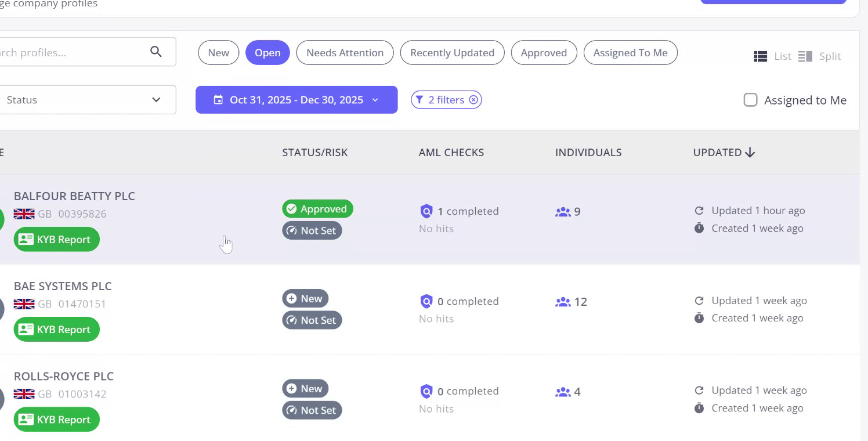
Task: Open the KYB Report for BAE Systems
Action: click(x=57, y=330)
